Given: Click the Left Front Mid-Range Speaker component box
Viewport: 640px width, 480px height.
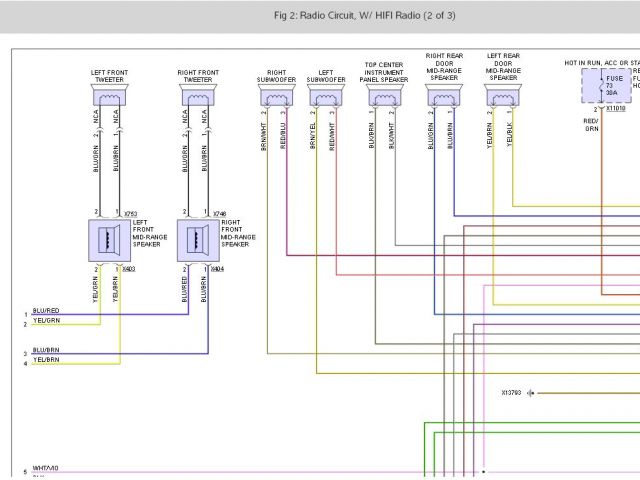Looking at the screenshot, I should [106, 240].
